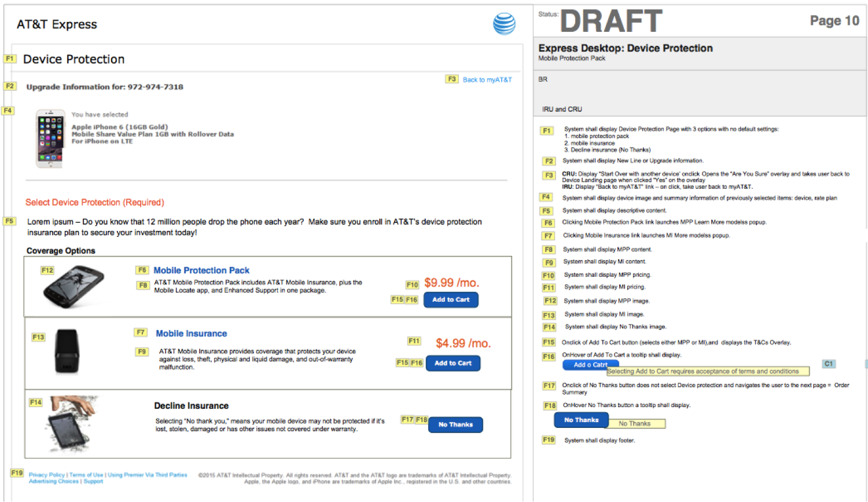Decline insurance with the No Thanks button
The image size is (868, 502).
(x=455, y=424)
